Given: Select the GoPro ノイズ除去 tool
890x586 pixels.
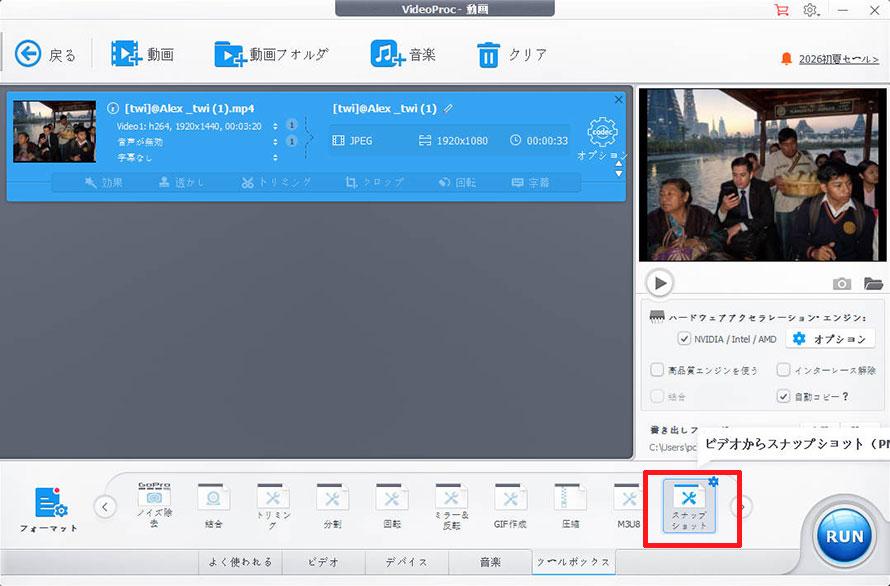Looking at the screenshot, I should 154,505.
